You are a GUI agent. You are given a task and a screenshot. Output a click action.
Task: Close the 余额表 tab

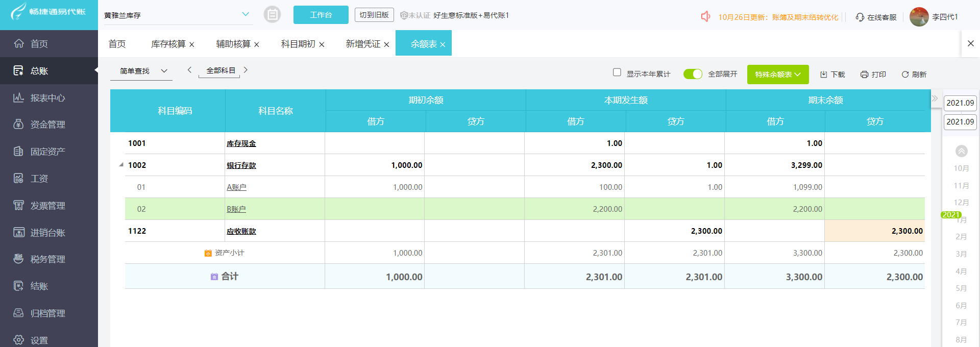(443, 44)
